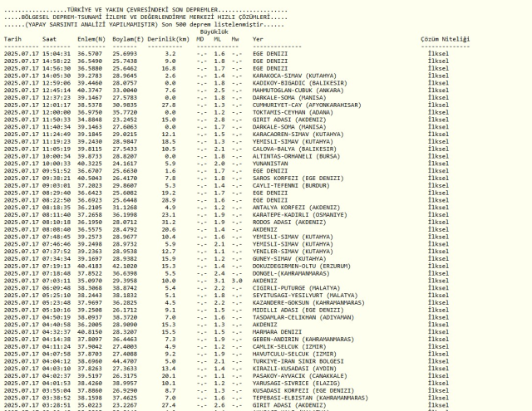
Task: Click the 'Yer' column header
Action: [x=258, y=39]
